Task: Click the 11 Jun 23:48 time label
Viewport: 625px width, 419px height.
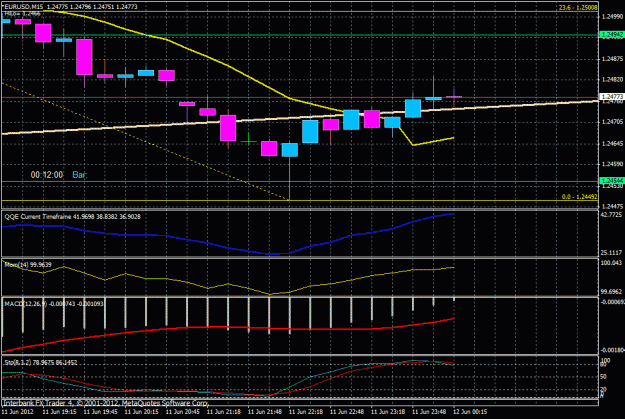Action: coord(429,411)
